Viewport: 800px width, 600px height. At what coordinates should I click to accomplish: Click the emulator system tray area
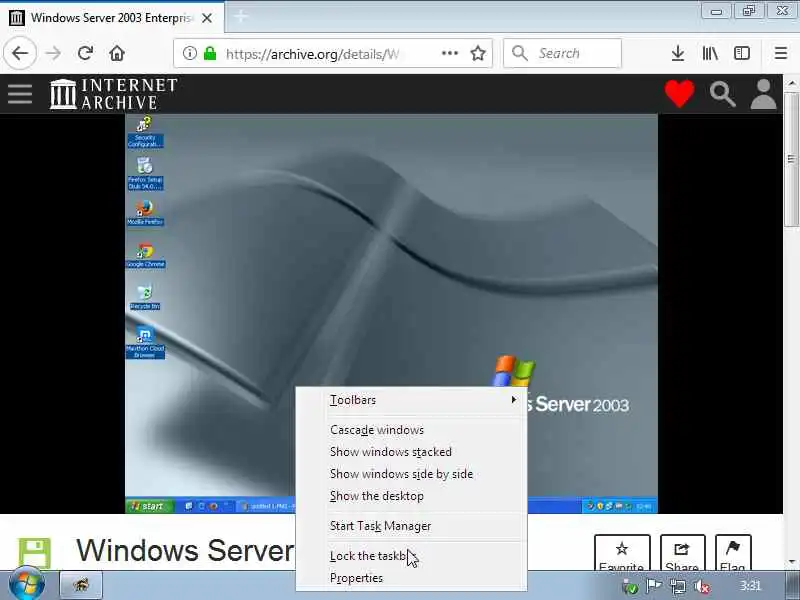click(619, 506)
